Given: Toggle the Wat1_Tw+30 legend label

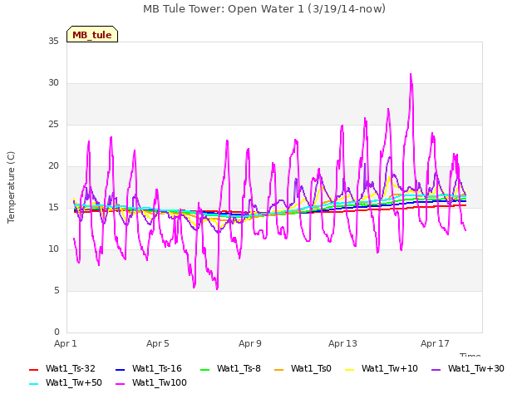Looking at the screenshot, I should (476, 368).
